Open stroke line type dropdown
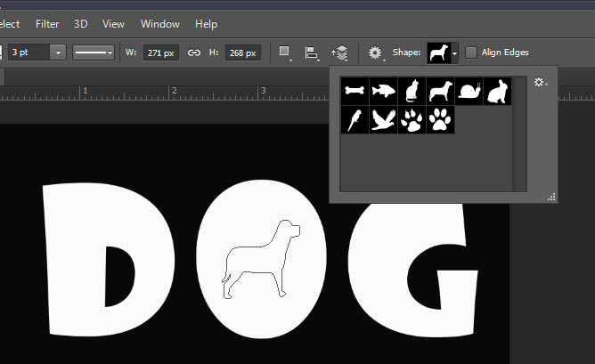The height and width of the screenshot is (364, 595). 94,53
